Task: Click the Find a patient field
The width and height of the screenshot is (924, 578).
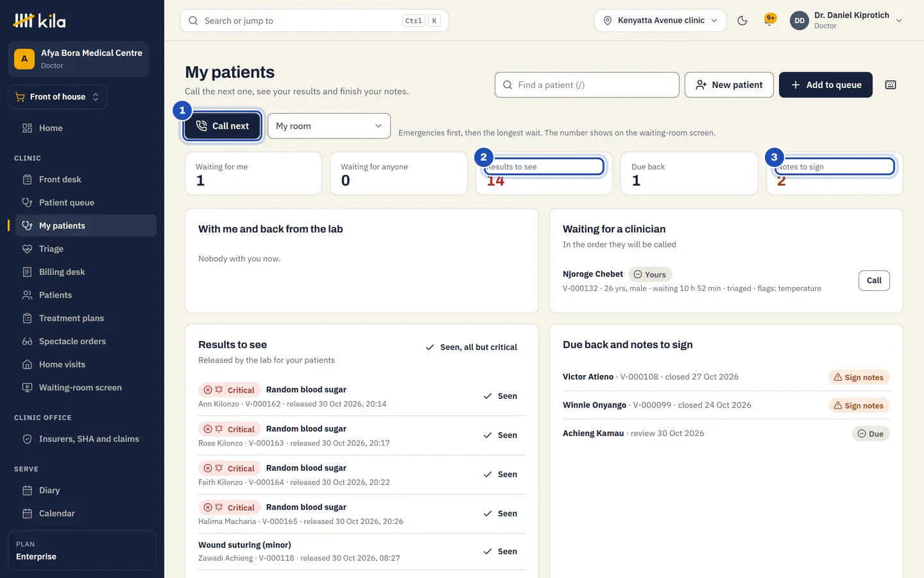Action: pos(587,85)
